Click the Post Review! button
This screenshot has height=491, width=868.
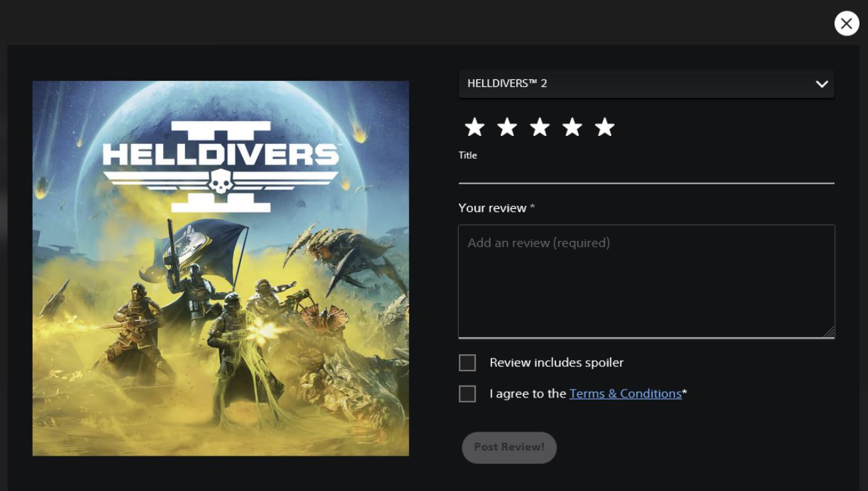click(509, 447)
